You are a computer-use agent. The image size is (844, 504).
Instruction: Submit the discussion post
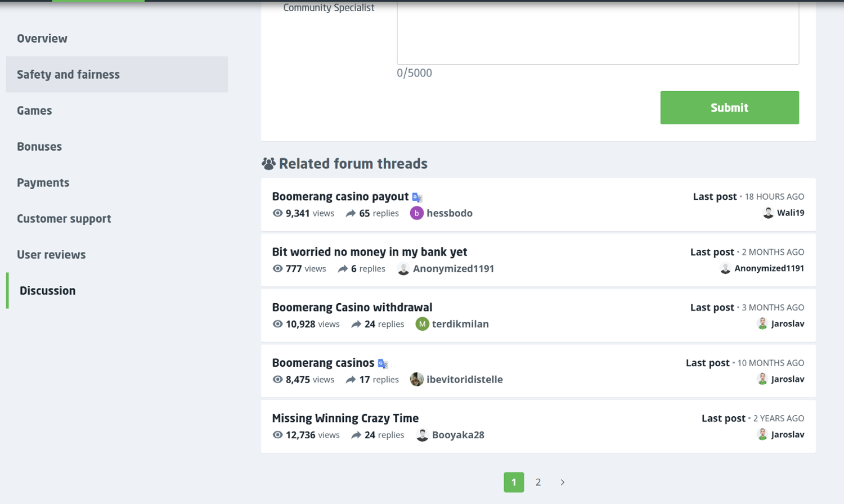coord(729,107)
